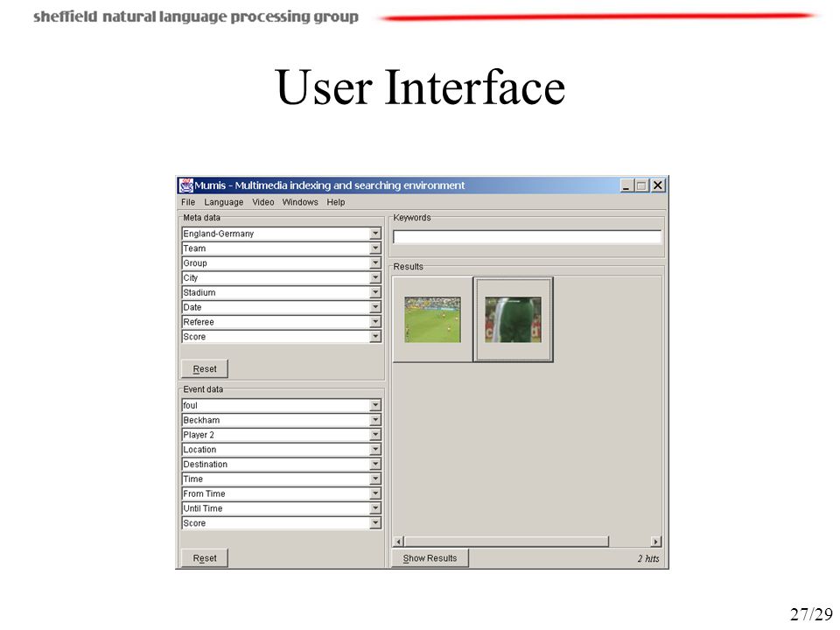Open the File menu
Viewport: 840px width, 630px height.
188,202
